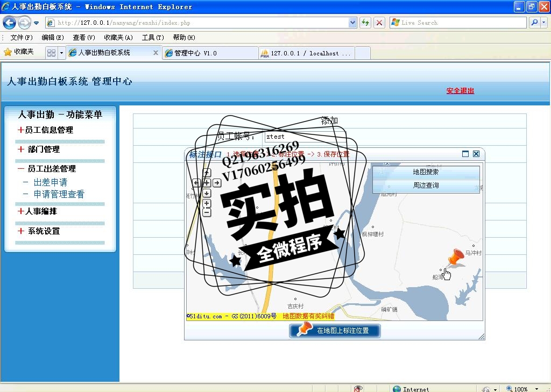Expand 系统设置 menu section

(x=39, y=231)
